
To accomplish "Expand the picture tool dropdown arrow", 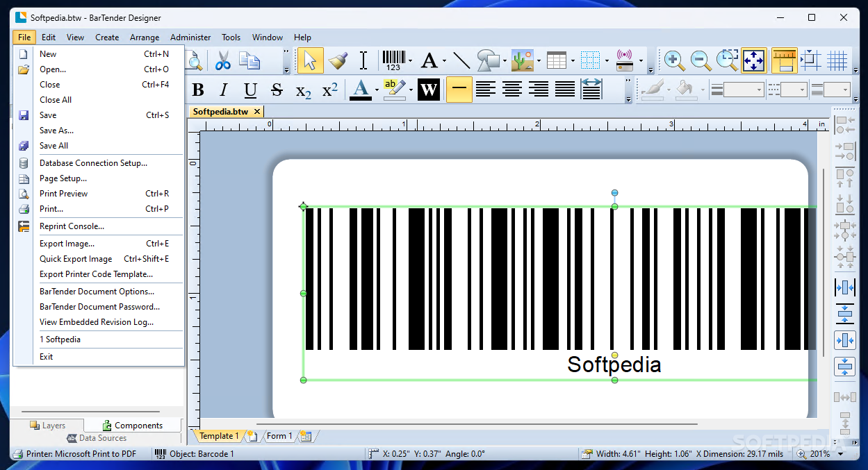I will click(539, 61).
